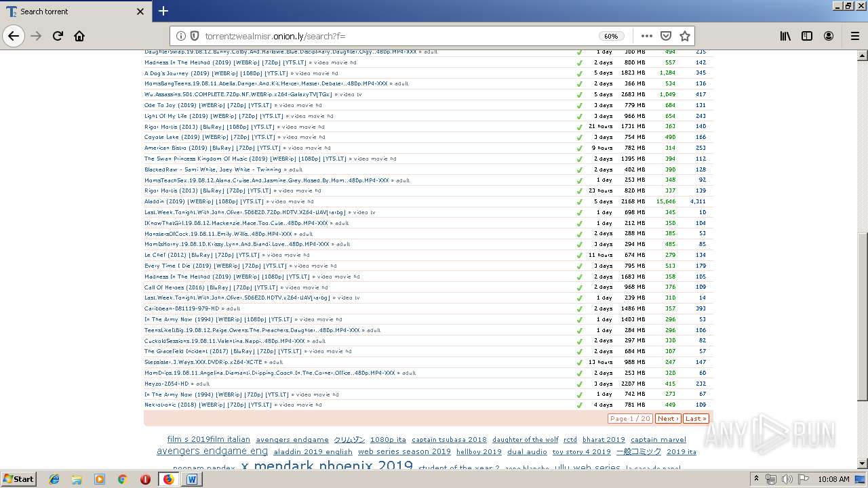Click the vertical page scrollbar thumb
Screen dimensions: 868x488
click(863, 316)
